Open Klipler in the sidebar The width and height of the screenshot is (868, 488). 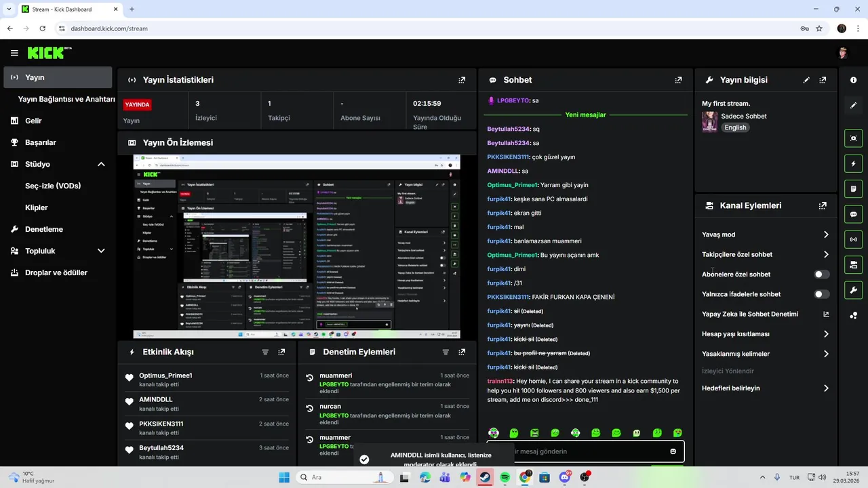(36, 207)
